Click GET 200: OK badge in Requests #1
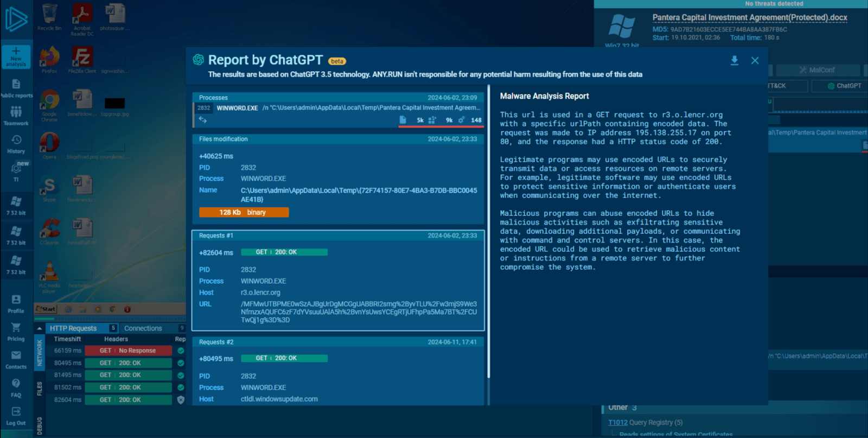The image size is (868, 438). (284, 252)
